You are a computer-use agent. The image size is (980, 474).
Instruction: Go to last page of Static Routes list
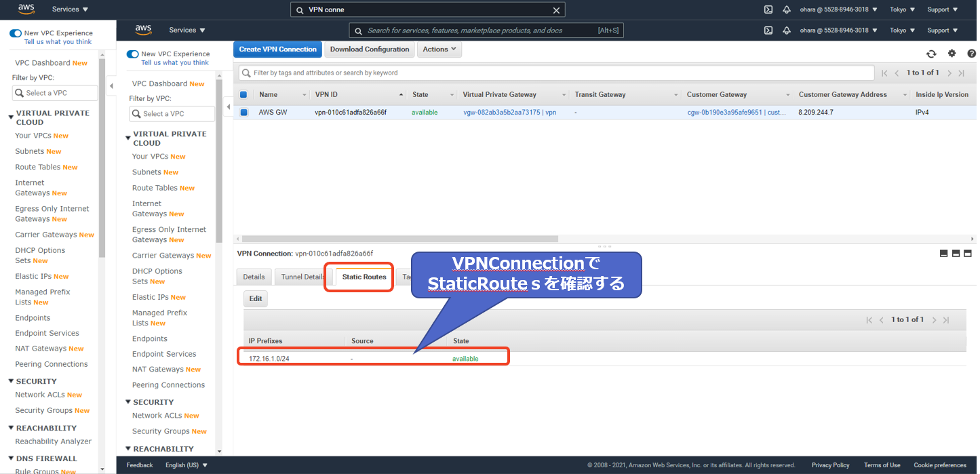[946, 319]
